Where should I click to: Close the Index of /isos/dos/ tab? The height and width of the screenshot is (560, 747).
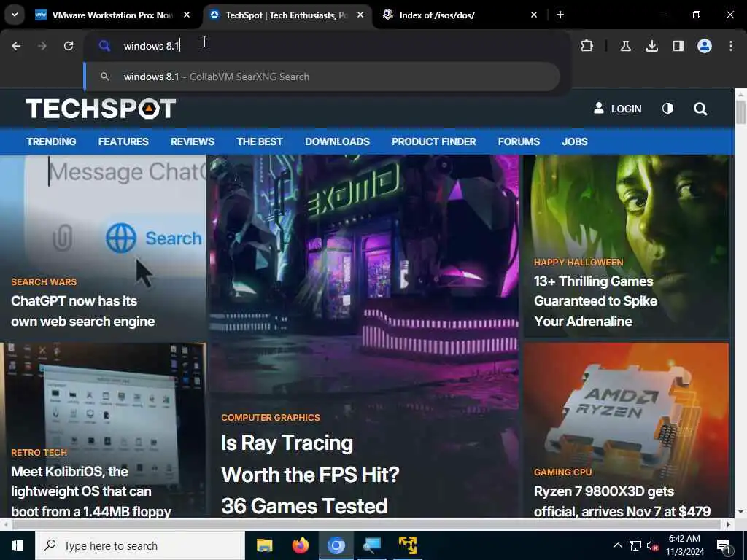point(534,15)
